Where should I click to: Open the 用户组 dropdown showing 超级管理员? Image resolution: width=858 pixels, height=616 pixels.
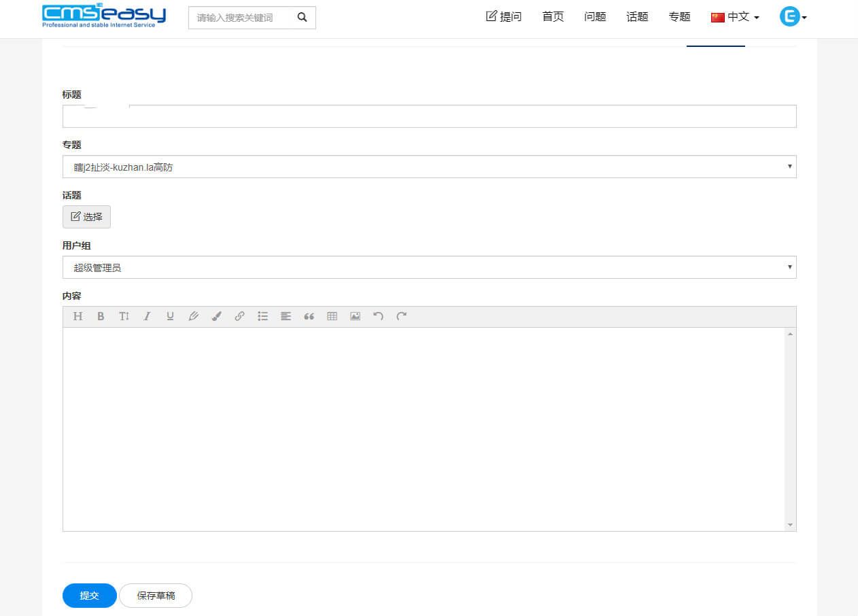pos(429,267)
